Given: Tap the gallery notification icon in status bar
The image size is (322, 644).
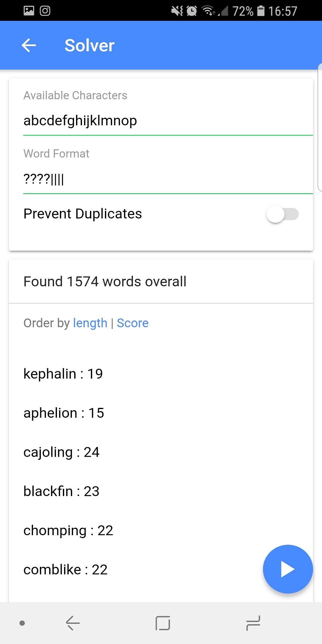Looking at the screenshot, I should tap(29, 11).
